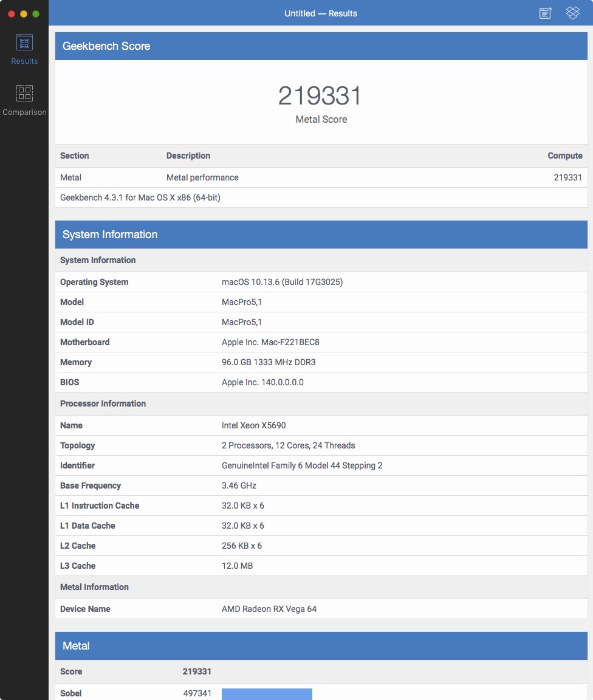Click '2 Processors, 12 Cores, 24 Threads'
The height and width of the screenshot is (700, 593).
tap(289, 445)
